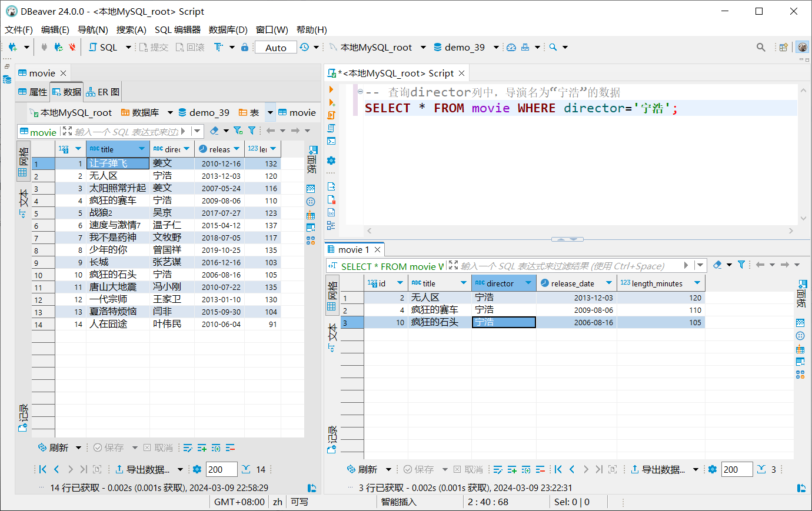The height and width of the screenshot is (511, 812).
Task: Close the movie editor tab
Action: (63, 73)
